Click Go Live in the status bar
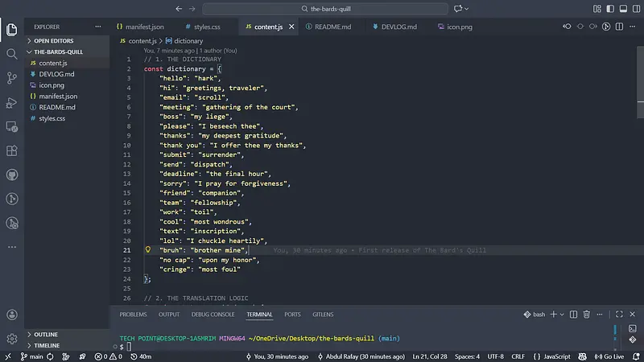This screenshot has width=644, height=362. [608, 356]
